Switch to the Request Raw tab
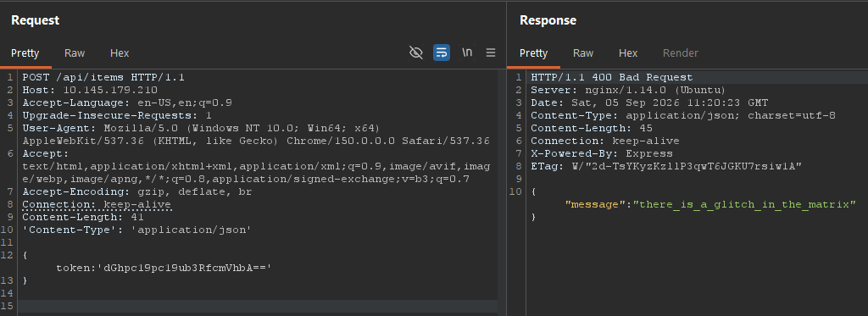 [75, 53]
